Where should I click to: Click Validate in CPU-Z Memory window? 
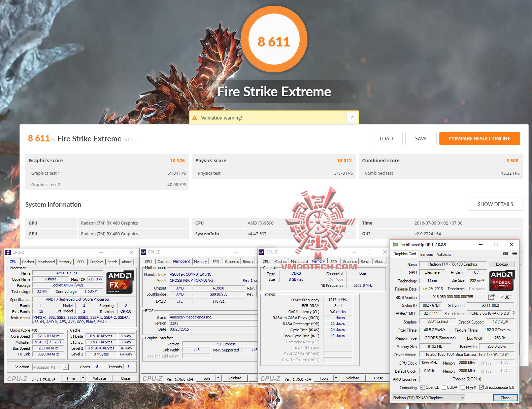click(x=353, y=378)
